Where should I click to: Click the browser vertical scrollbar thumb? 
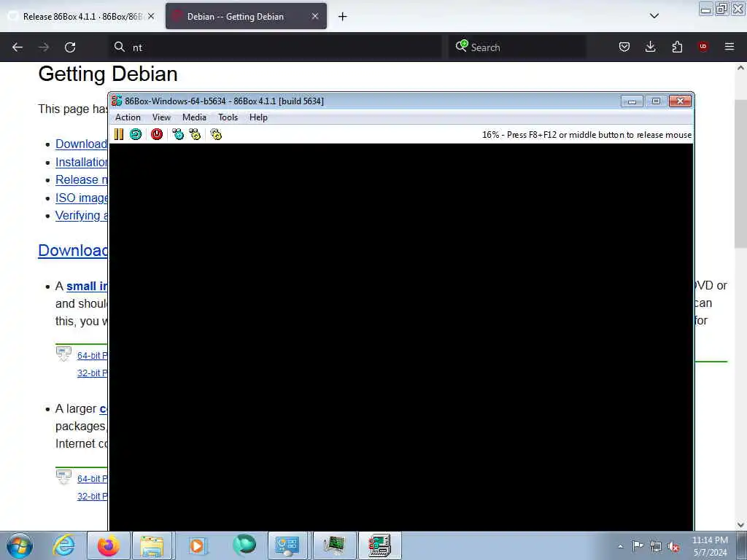point(741,174)
